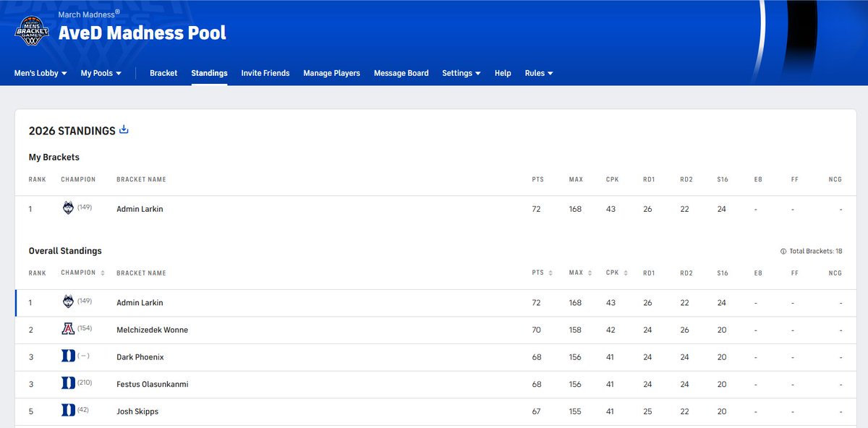Sort overall standings by Champion

[x=82, y=273]
